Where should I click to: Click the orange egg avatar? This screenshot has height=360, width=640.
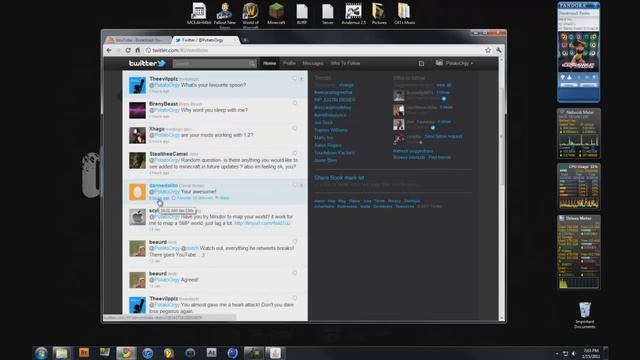[x=137, y=192]
